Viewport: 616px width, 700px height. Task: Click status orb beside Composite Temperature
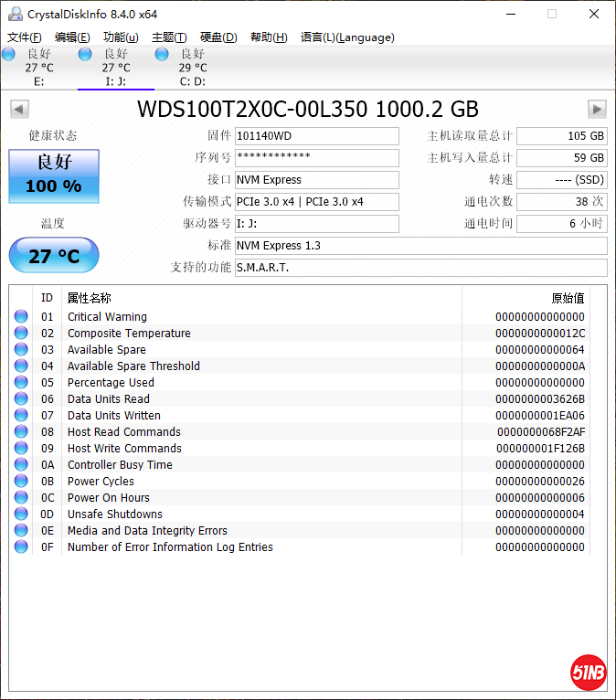[x=21, y=334]
